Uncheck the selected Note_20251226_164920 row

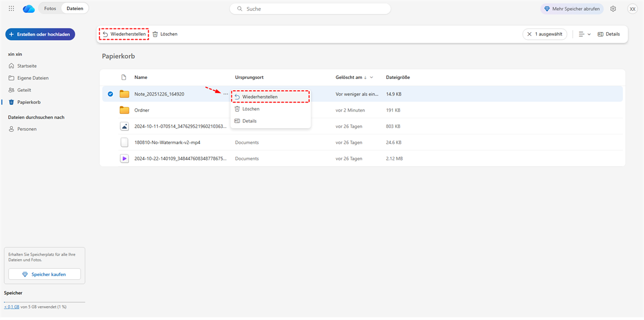click(110, 94)
